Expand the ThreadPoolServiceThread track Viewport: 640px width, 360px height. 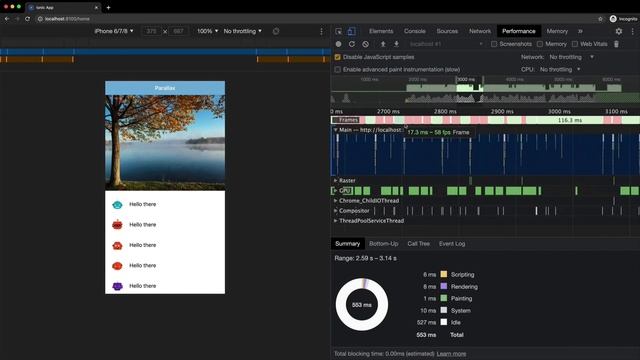[x=336, y=221]
